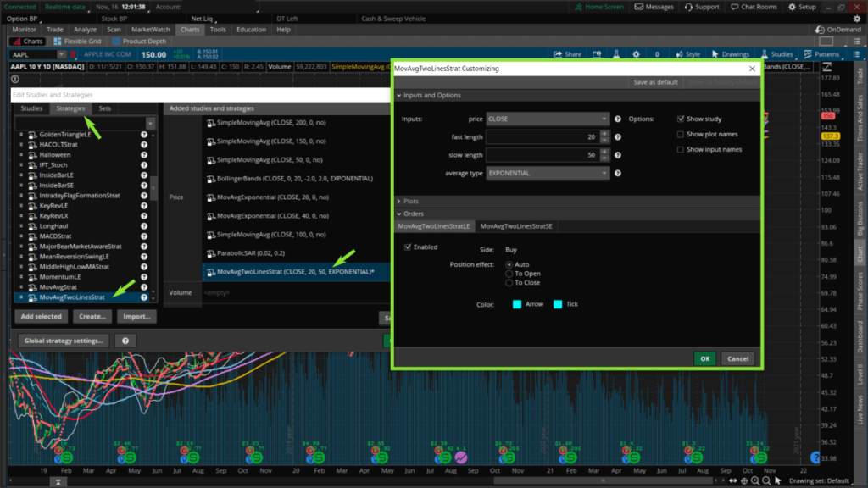Open average type EXPONENTIAL dropdown
The width and height of the screenshot is (868, 488).
pyautogui.click(x=548, y=173)
